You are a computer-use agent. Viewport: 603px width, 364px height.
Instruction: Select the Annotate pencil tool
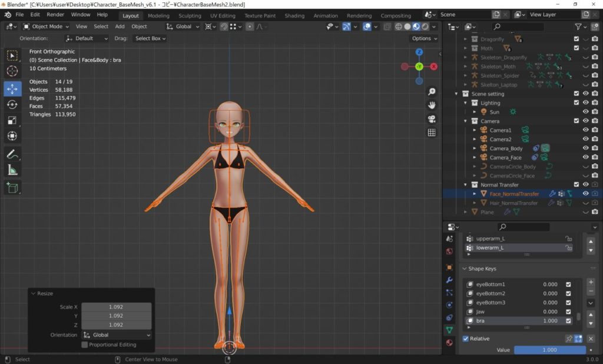[12, 154]
